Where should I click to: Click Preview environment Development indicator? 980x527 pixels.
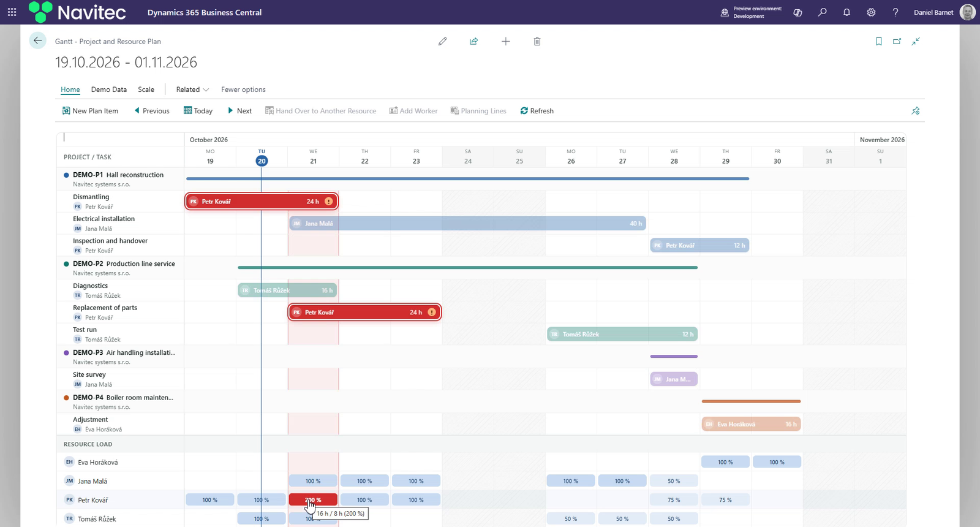click(x=752, y=12)
